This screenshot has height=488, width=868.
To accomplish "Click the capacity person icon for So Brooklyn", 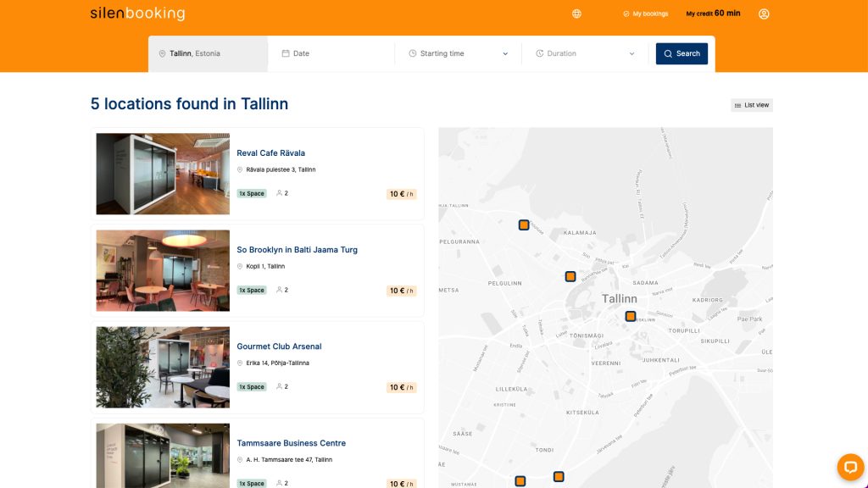I will 279,290.
